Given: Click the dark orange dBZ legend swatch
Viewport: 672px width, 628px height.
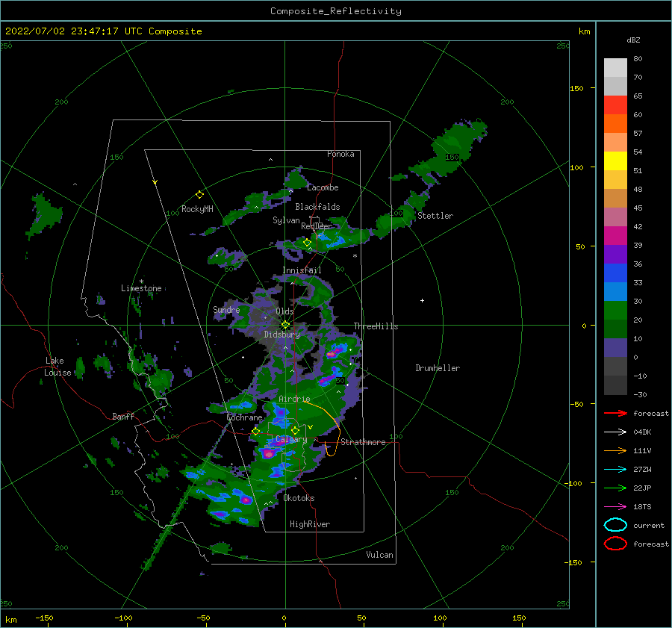Looking at the screenshot, I should point(615,123).
